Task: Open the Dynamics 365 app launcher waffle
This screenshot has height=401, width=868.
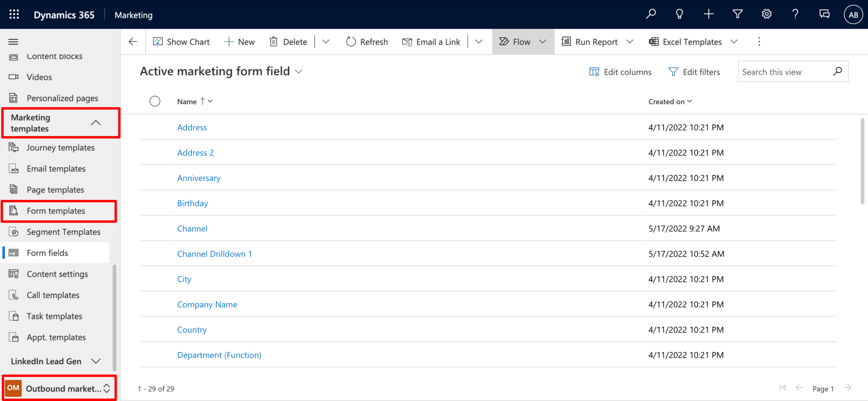Action: click(x=14, y=14)
